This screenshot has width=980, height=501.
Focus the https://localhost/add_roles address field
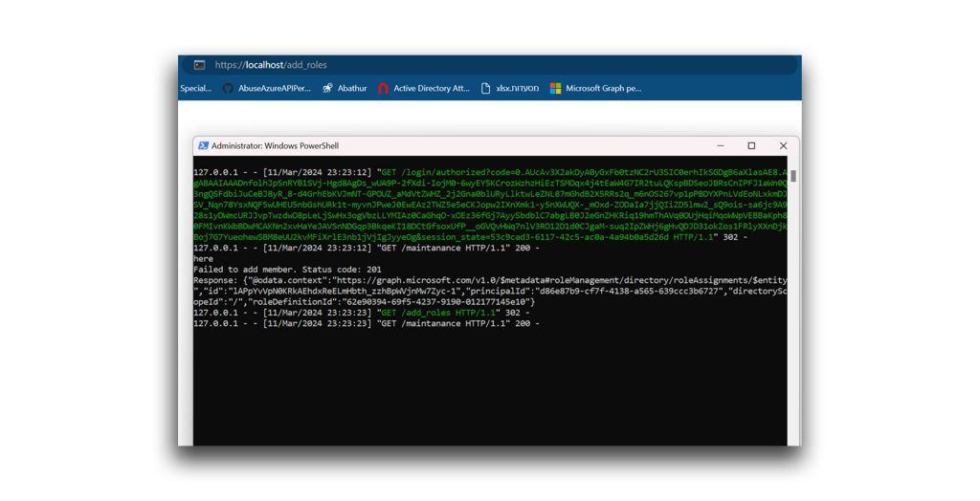[491, 65]
